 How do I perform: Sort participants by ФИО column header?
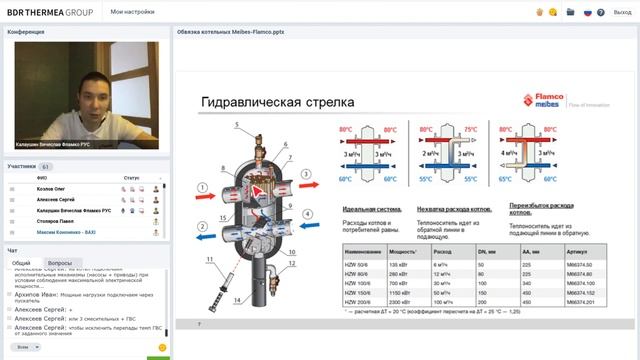pos(42,178)
